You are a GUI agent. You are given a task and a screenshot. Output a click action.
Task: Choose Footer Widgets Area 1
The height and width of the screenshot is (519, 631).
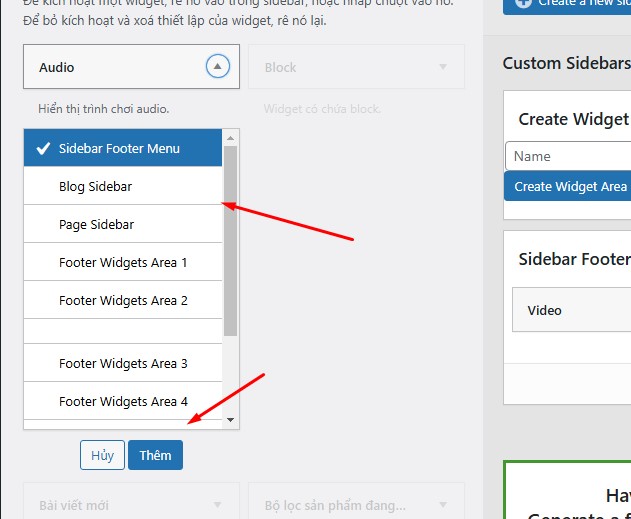(123, 262)
